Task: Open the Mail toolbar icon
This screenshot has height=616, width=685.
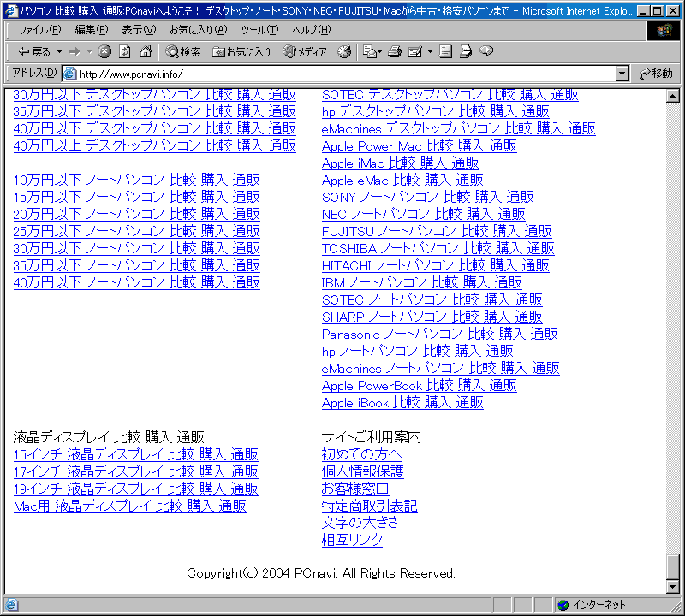Action: point(371,51)
